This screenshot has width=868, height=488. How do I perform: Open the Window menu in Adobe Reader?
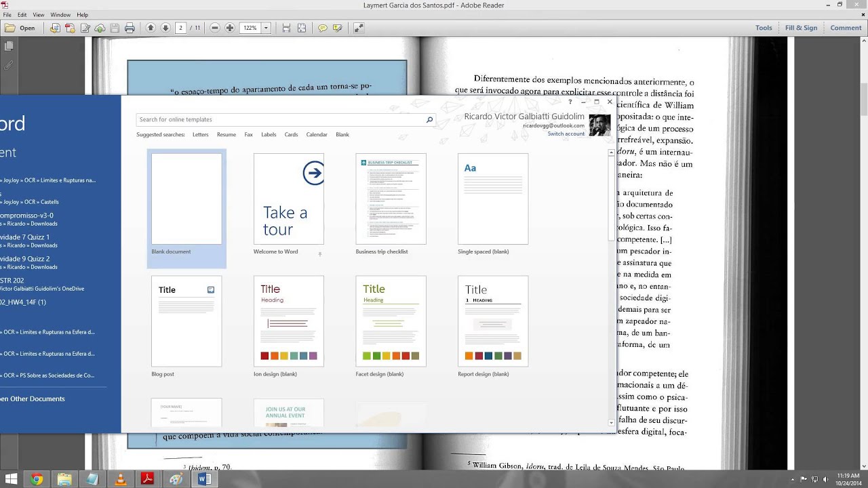click(60, 14)
